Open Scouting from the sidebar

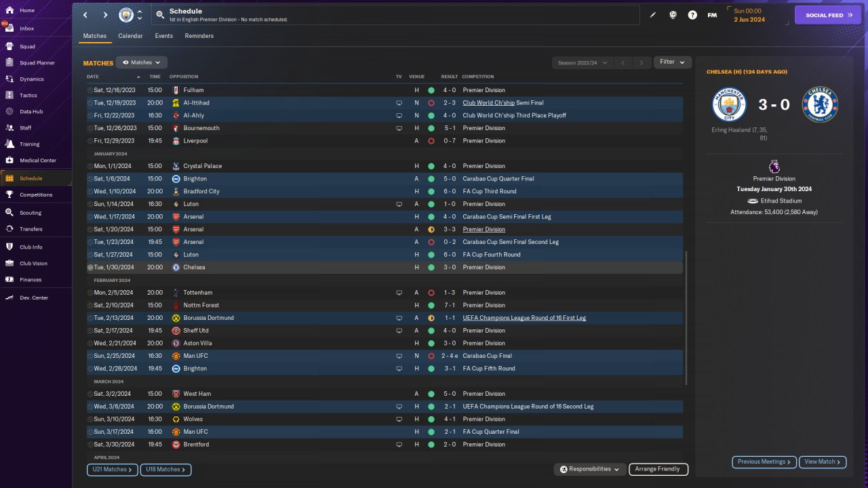[37, 213]
